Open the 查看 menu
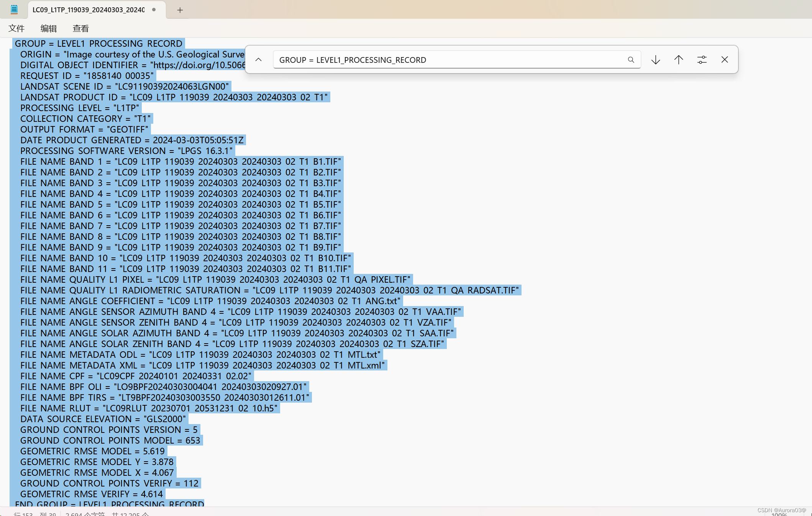 point(81,28)
